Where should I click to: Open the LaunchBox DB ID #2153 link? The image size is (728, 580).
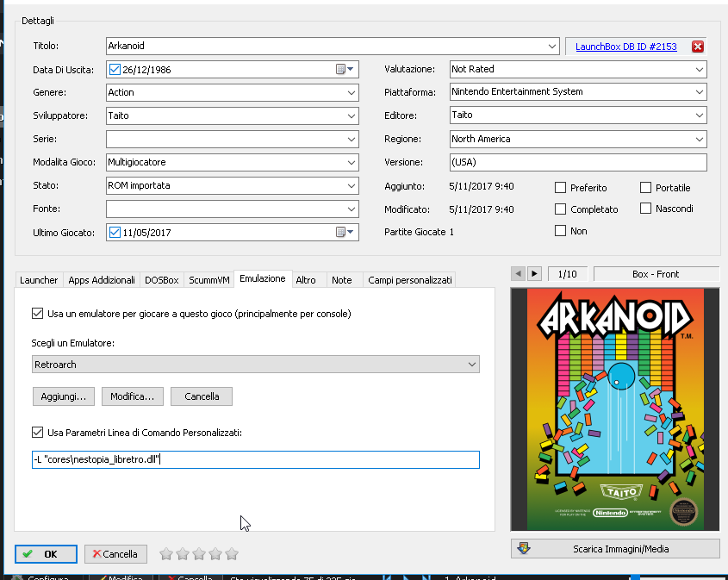tap(625, 47)
